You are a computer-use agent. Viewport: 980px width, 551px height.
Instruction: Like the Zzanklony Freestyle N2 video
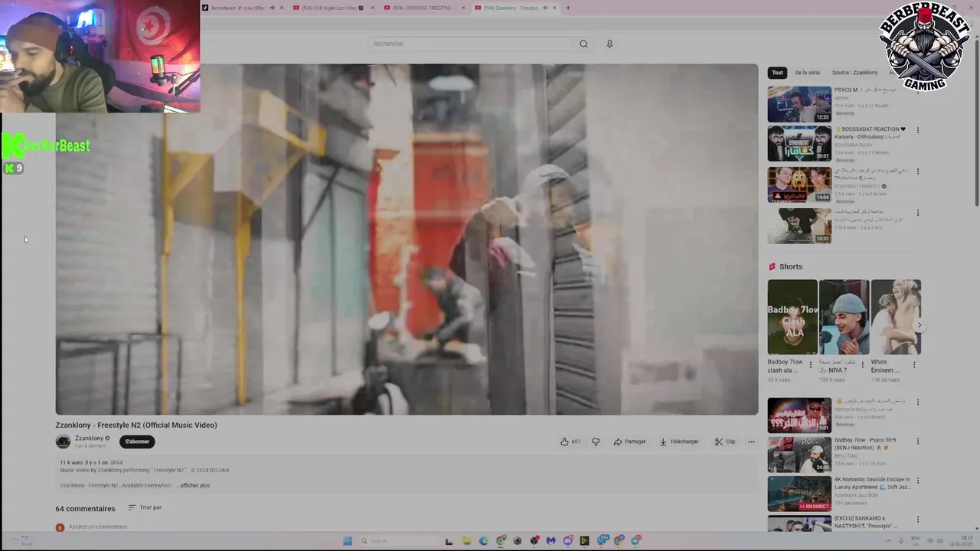[x=570, y=442]
